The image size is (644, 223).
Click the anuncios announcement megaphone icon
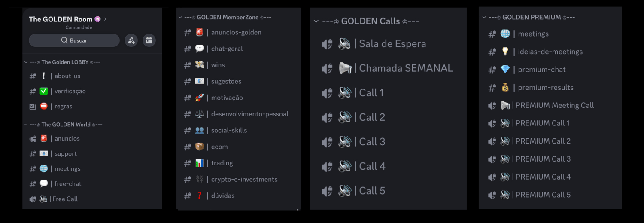tap(33, 139)
